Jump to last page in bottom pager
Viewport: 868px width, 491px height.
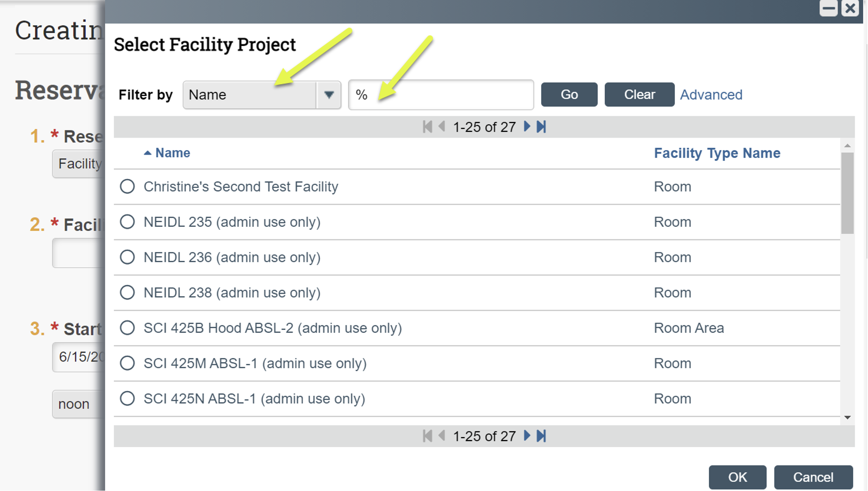point(541,435)
